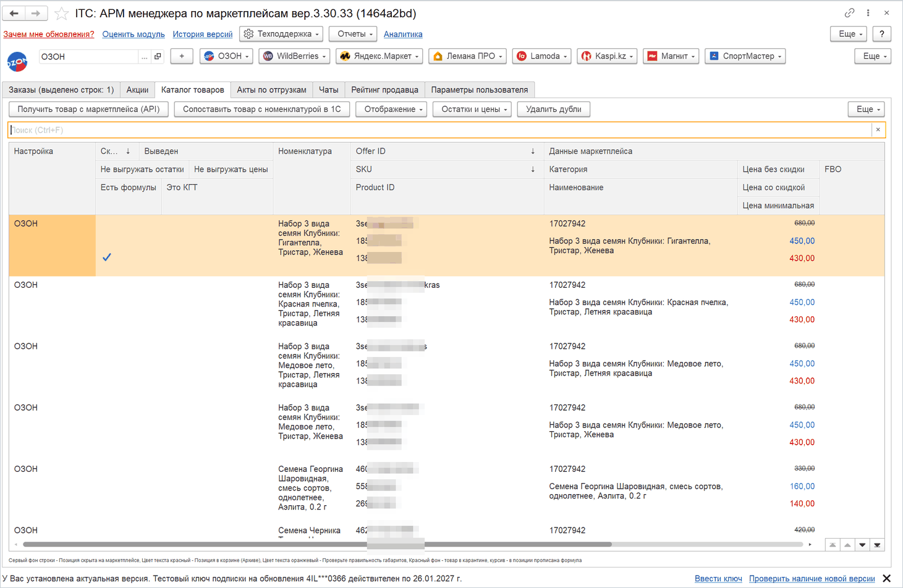This screenshot has width=903, height=588.
Task: Jump to the first table row
Action: click(x=833, y=545)
